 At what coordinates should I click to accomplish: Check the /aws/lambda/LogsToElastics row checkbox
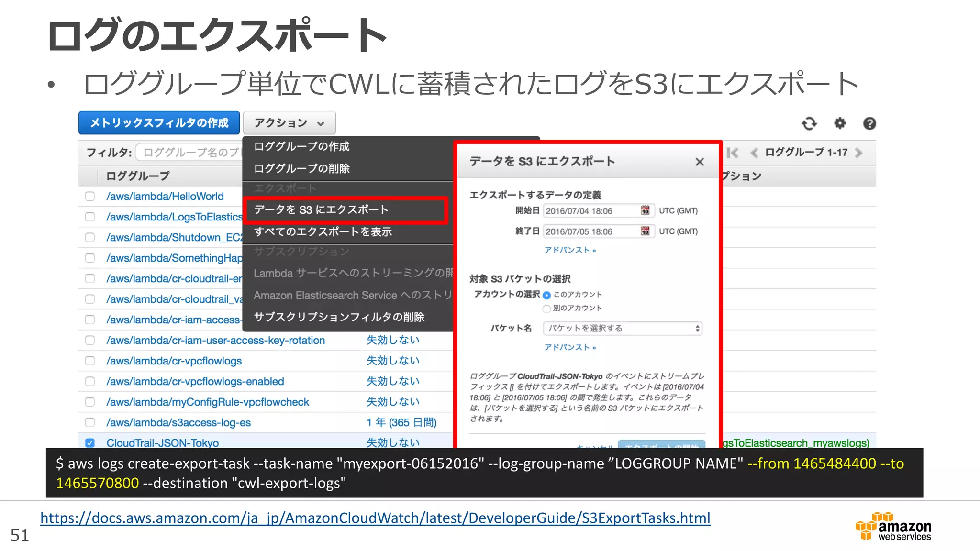(x=90, y=217)
